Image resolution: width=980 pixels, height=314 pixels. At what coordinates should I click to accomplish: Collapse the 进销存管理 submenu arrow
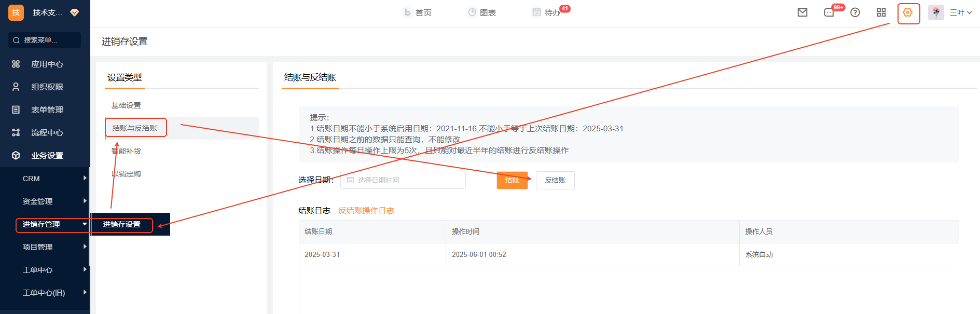(85, 224)
